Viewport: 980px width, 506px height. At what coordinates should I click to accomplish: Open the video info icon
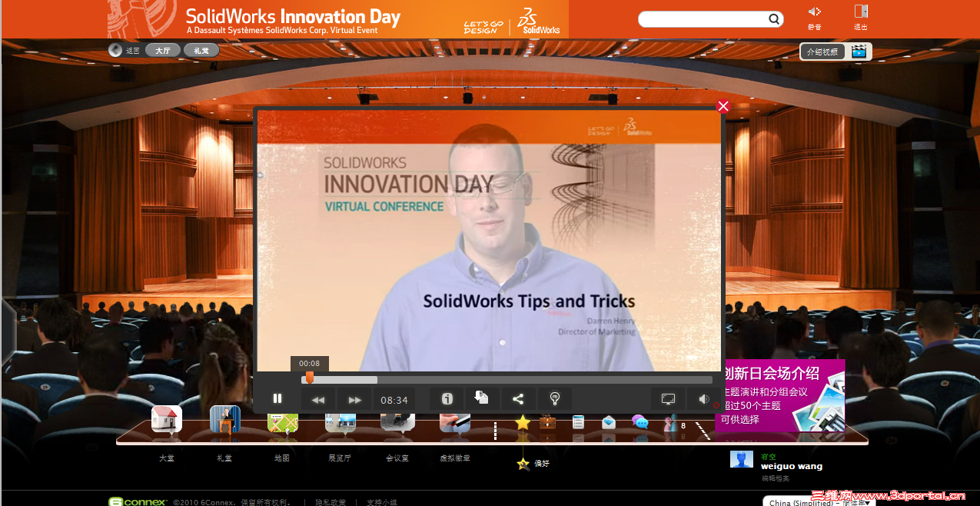point(447,399)
